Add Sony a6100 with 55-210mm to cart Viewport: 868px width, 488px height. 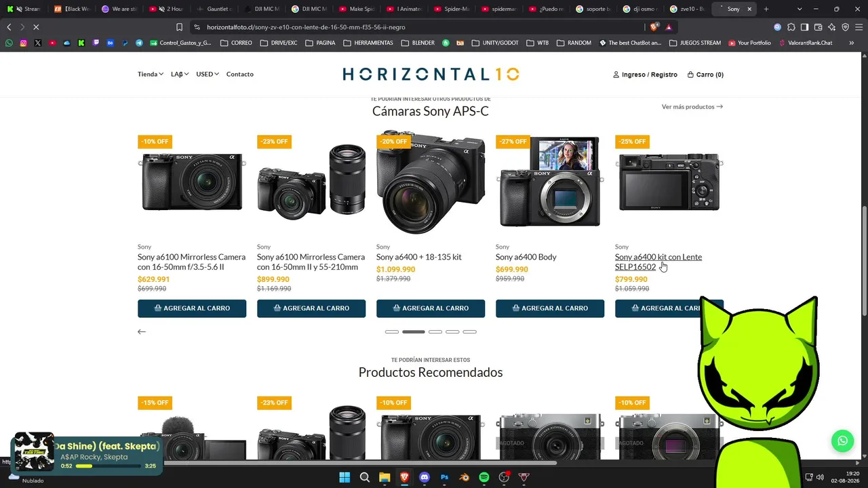pyautogui.click(x=311, y=308)
